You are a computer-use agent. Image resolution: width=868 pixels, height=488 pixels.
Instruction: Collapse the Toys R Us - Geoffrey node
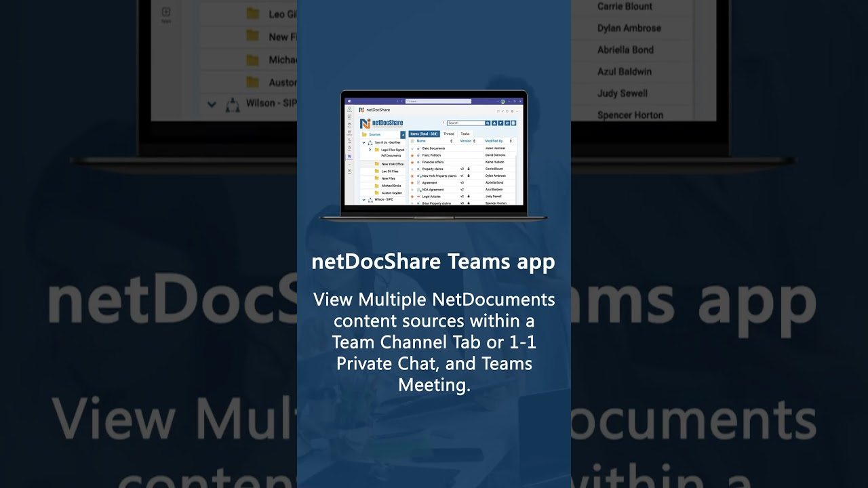(364, 142)
